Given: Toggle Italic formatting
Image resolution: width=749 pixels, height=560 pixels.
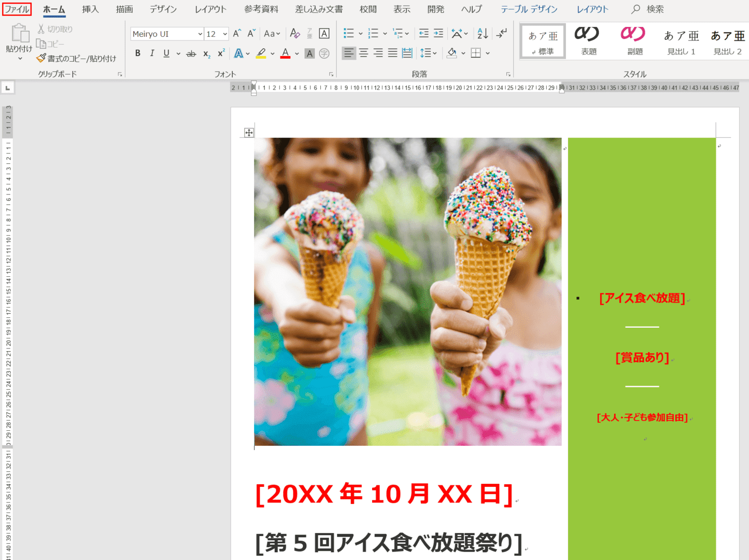Looking at the screenshot, I should coord(152,53).
